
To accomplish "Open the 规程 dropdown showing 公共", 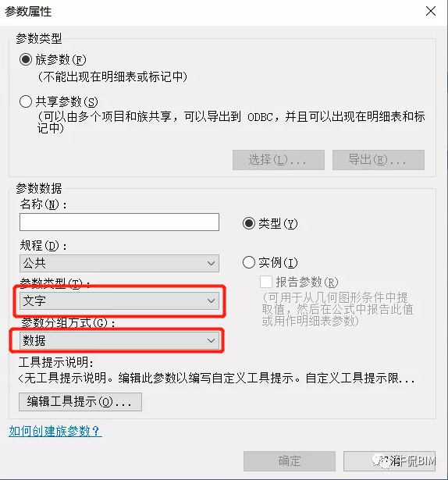I will tap(119, 263).
